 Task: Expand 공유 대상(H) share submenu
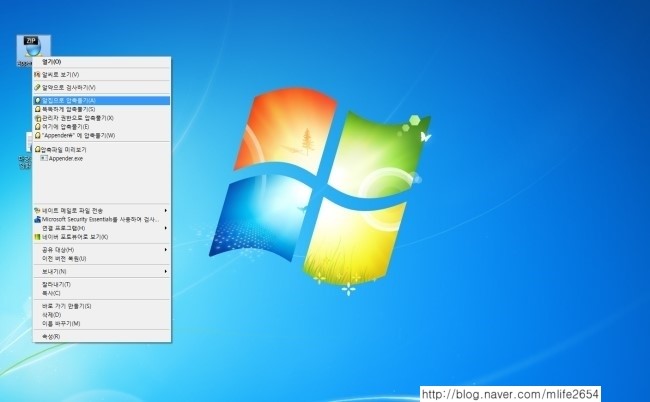tap(102, 249)
